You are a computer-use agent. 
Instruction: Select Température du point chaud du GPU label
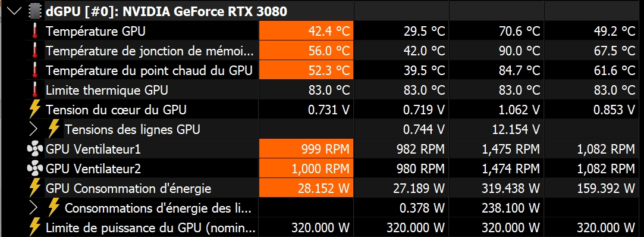(x=149, y=70)
